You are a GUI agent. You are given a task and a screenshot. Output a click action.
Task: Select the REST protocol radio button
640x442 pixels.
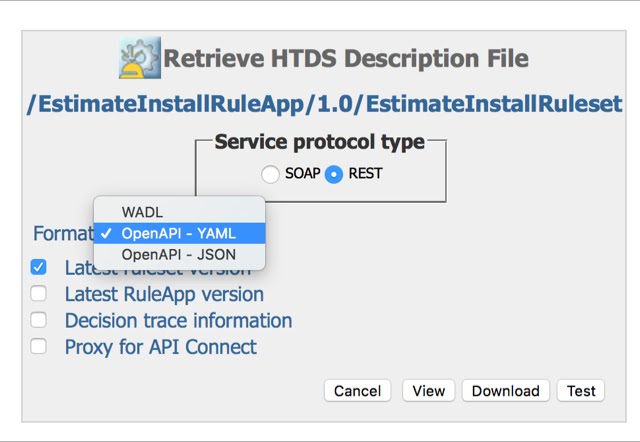334,174
